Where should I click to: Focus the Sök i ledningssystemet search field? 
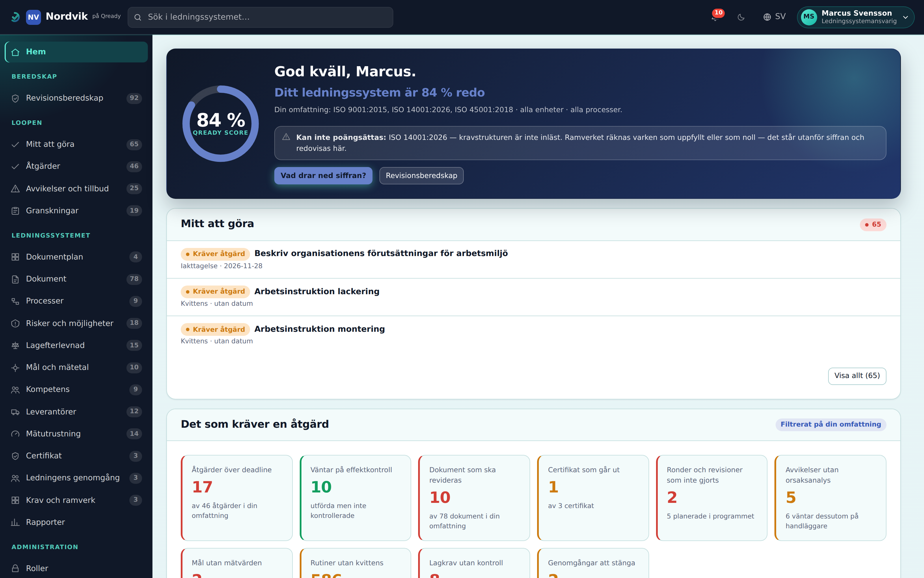click(260, 17)
